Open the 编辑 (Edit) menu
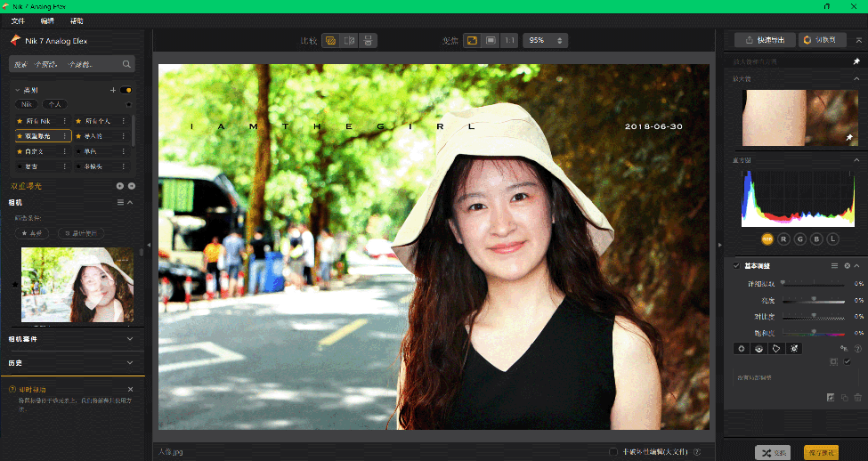The image size is (868, 461). (47, 21)
